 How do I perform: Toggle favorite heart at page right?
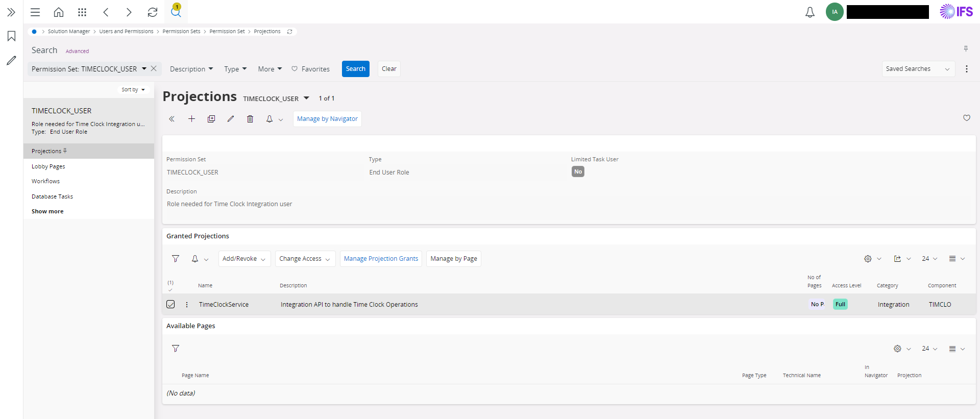pyautogui.click(x=966, y=118)
